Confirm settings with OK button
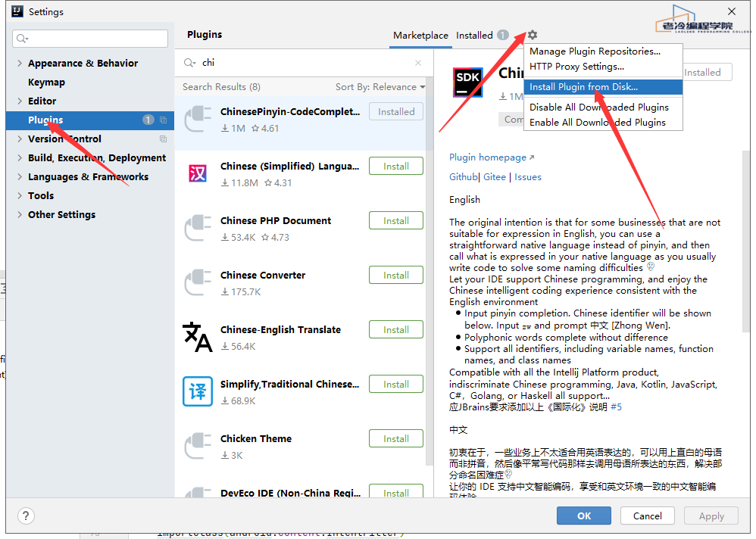 pos(584,516)
